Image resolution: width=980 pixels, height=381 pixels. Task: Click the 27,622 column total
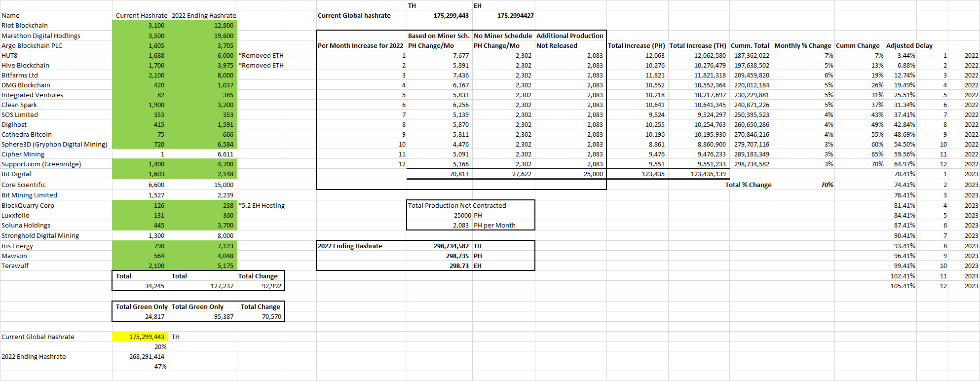tap(522, 174)
